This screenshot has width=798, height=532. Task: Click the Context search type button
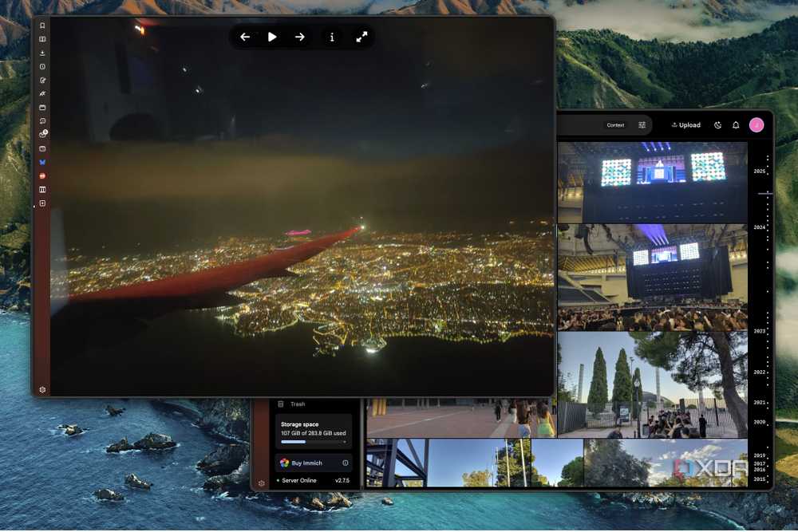[615, 125]
